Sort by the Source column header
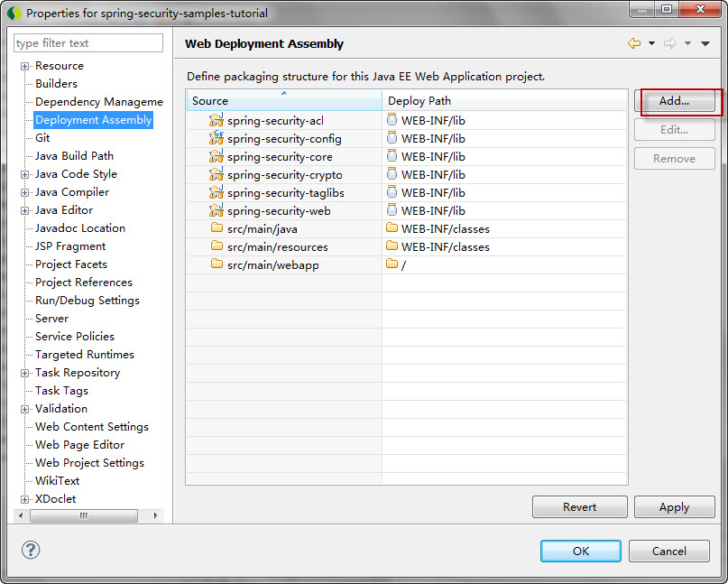The height and width of the screenshot is (584, 728). point(284,100)
